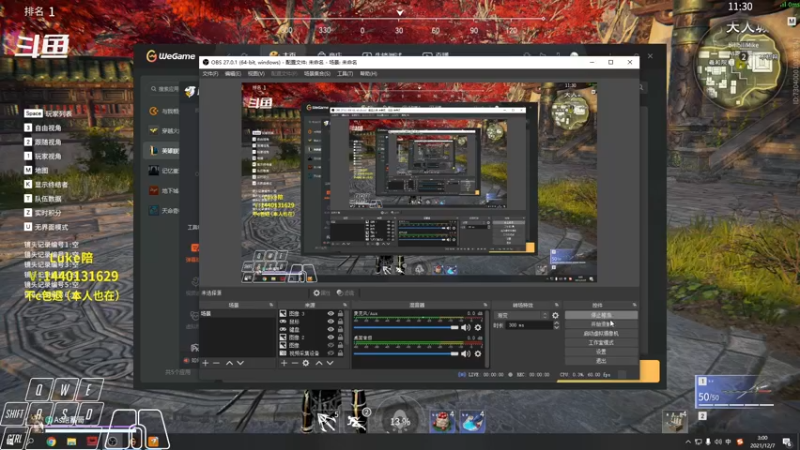The width and height of the screenshot is (800, 450).
Task: Adjust the 麦克风/Aux volume slider
Action: (x=406, y=328)
